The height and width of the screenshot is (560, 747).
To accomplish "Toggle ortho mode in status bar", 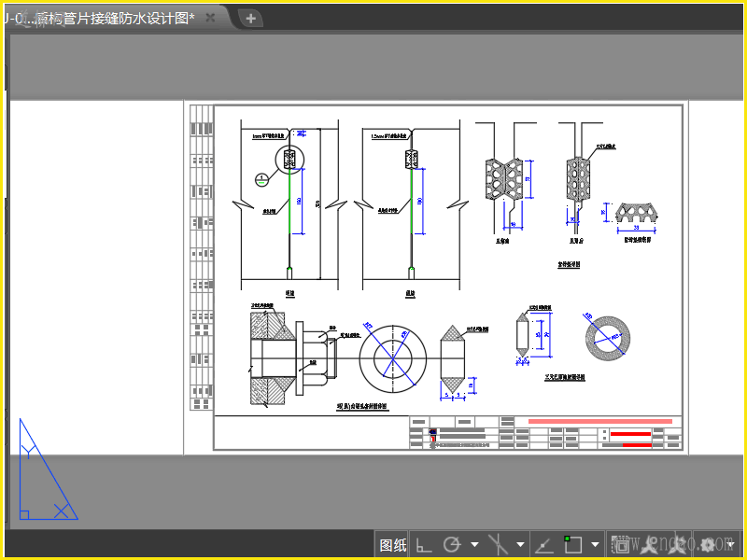I will click(x=423, y=545).
